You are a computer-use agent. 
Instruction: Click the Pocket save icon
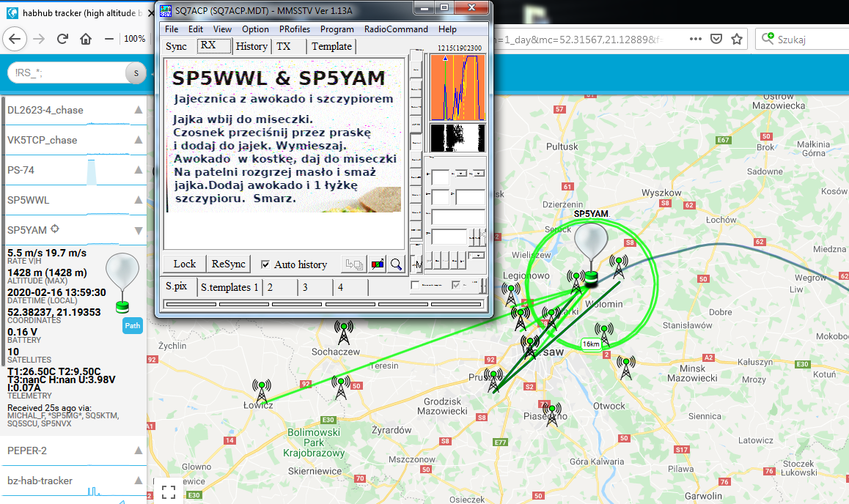[x=716, y=39]
